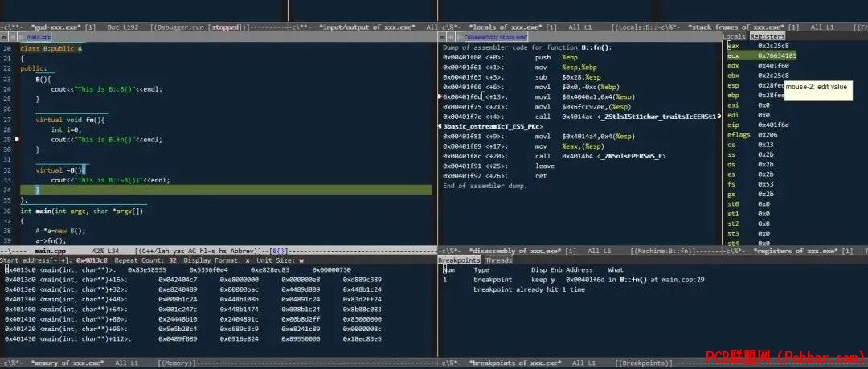This screenshot has width=868, height=369.
Task: Change Repeat Count value 32
Action: click(173, 260)
